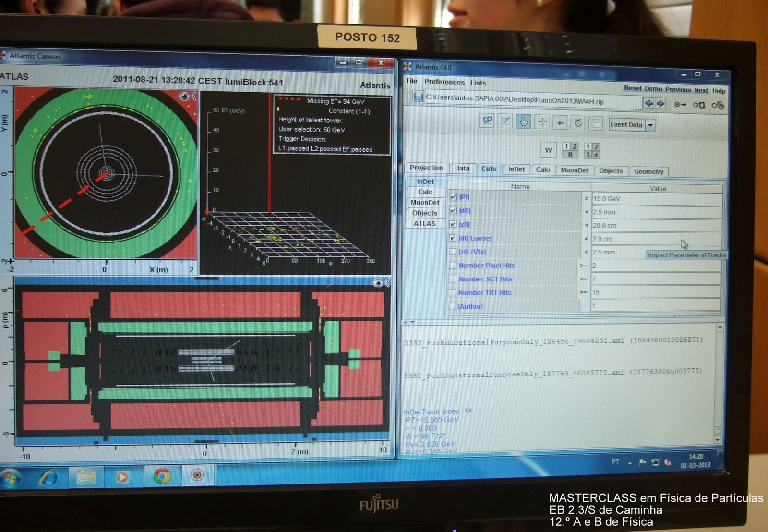Open the Event Data dropdown arrow
Image resolution: width=768 pixels, height=532 pixels.
[x=650, y=125]
